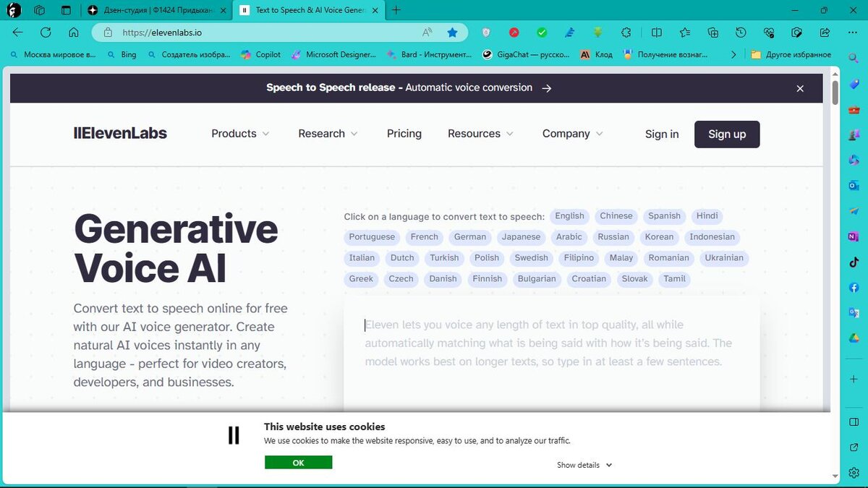The width and height of the screenshot is (868, 488).
Task: Open the Speech to Speech release banner link
Action: coord(409,87)
